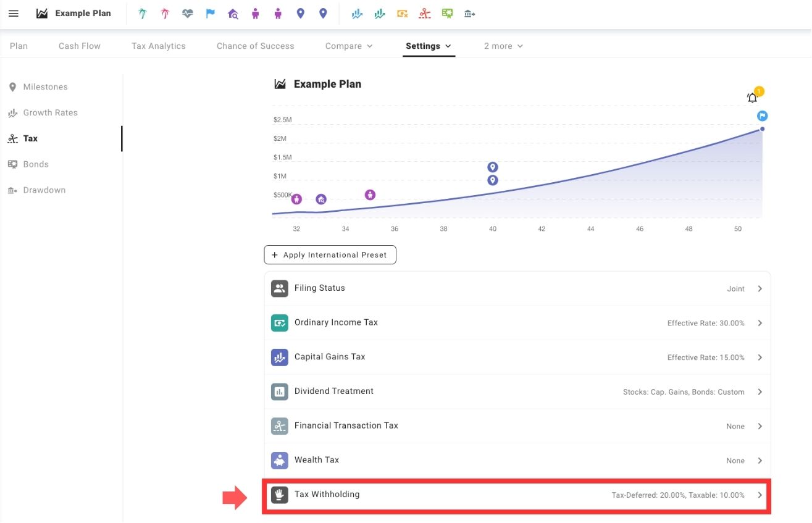812x523 pixels.
Task: Click the blue flag icon in toolbar
Action: (x=211, y=14)
